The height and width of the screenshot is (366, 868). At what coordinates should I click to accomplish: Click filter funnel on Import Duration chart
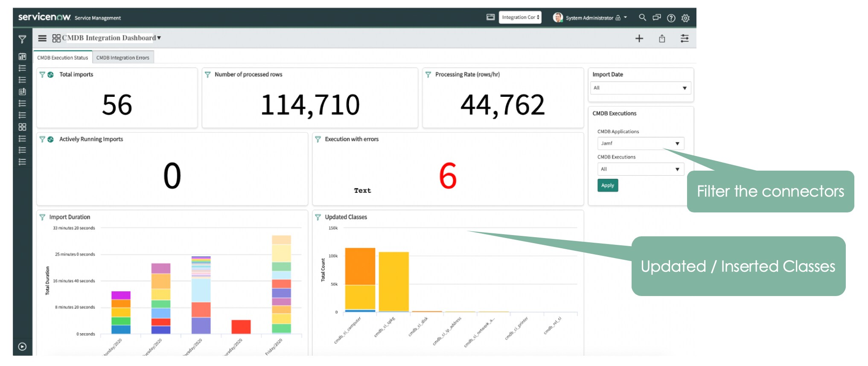(42, 217)
